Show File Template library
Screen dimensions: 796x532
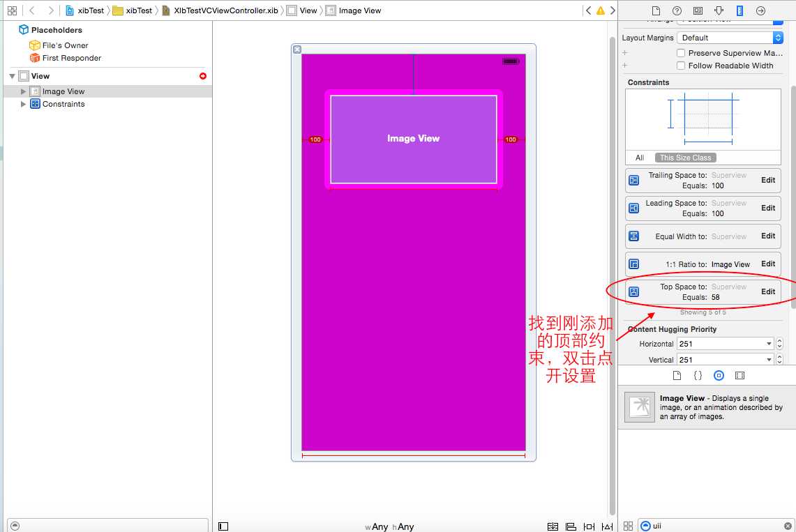point(677,375)
